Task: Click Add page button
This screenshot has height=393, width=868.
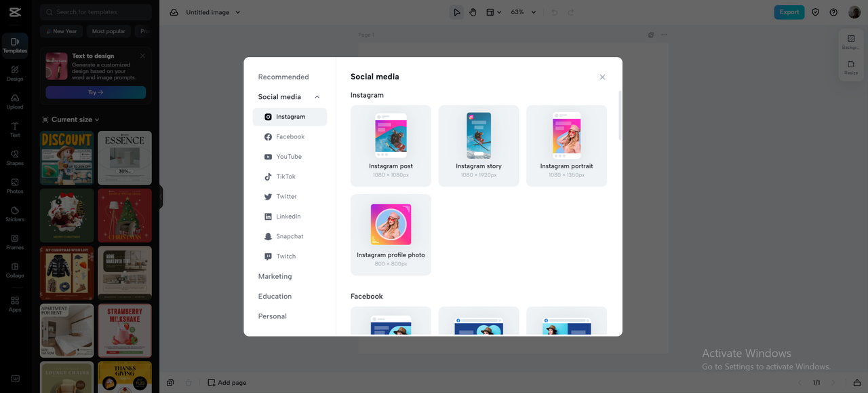Action: 227,383
